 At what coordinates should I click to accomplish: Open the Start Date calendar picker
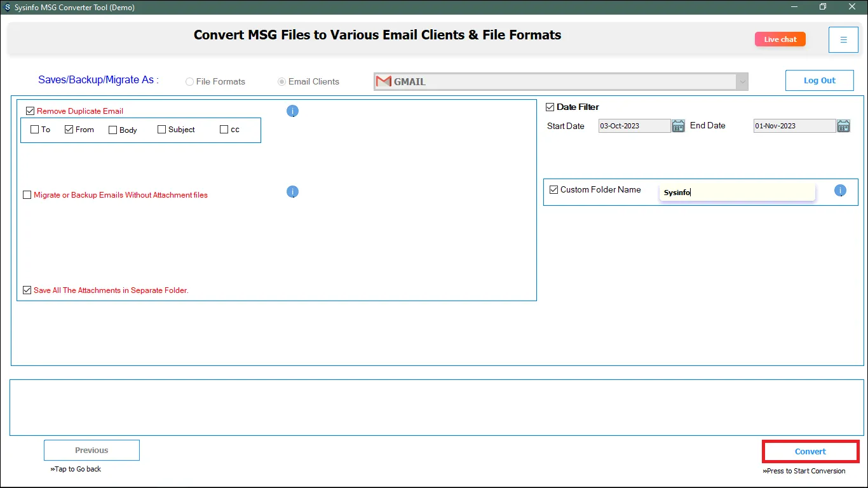click(678, 126)
